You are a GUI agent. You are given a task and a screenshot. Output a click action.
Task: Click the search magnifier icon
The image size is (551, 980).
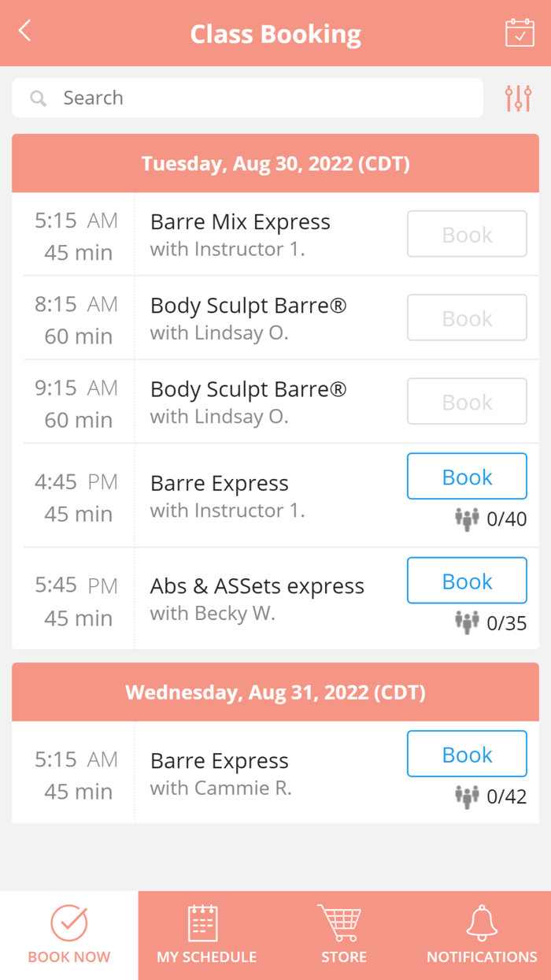pyautogui.click(x=38, y=98)
